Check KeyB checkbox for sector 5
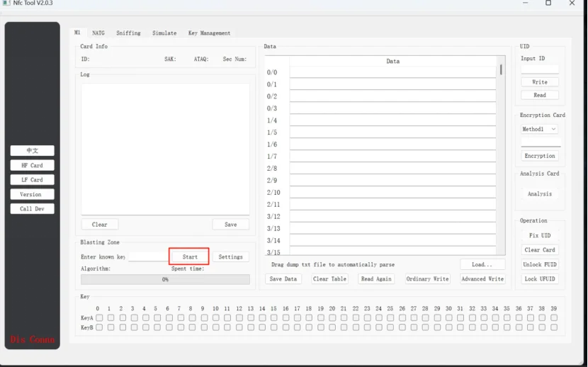 pyautogui.click(x=157, y=327)
